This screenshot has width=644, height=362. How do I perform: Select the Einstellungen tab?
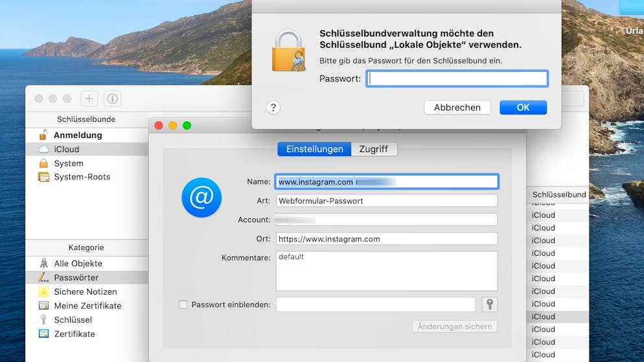pos(314,149)
